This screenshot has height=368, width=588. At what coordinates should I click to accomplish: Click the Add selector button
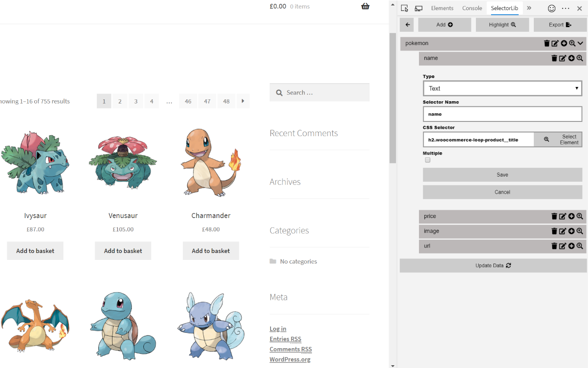coord(445,25)
